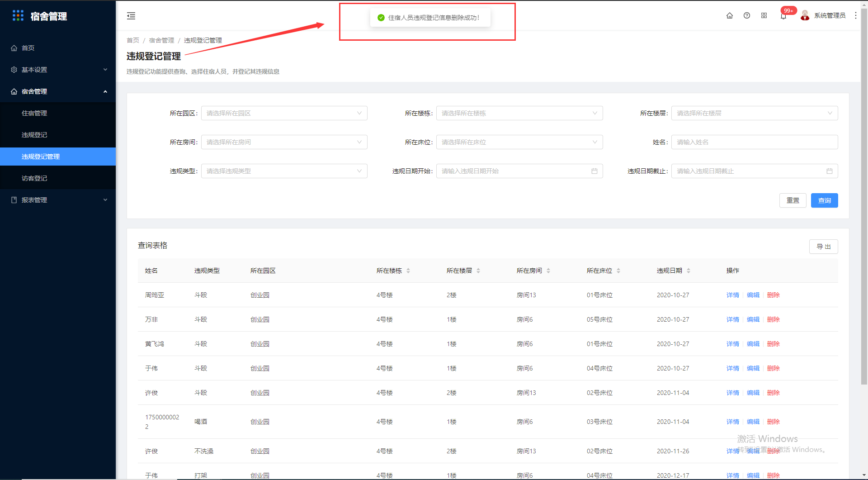Open the 所在房间 dropdown
The height and width of the screenshot is (480, 868).
[x=284, y=142]
